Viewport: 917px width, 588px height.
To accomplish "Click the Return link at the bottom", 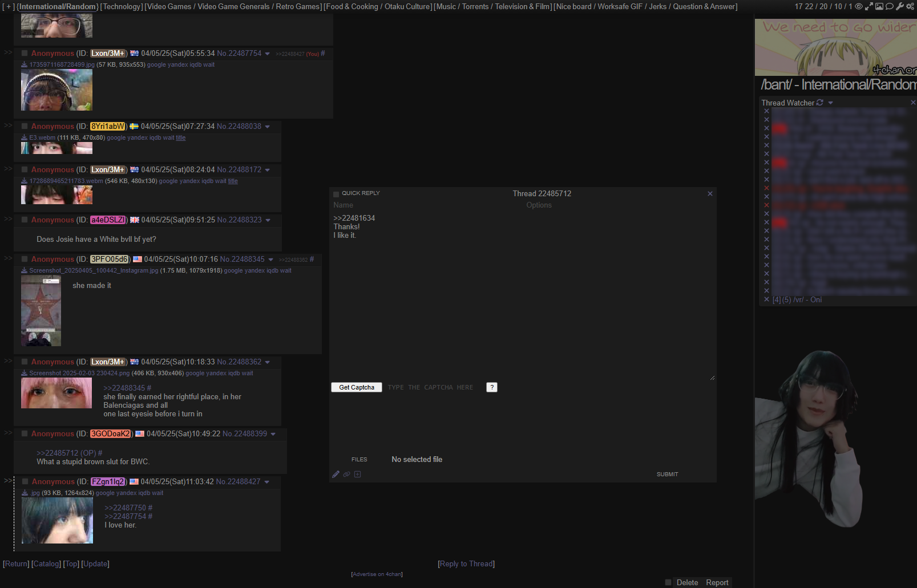I will click(16, 563).
